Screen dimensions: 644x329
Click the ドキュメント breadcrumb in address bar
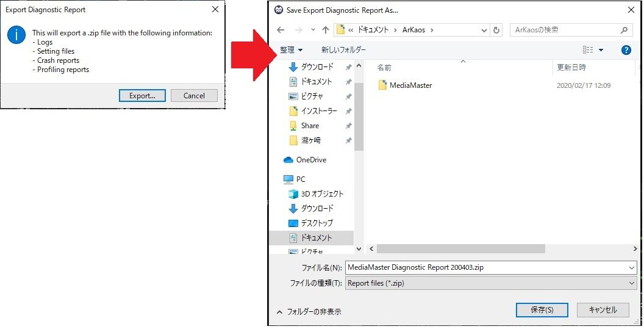pyautogui.click(x=373, y=30)
